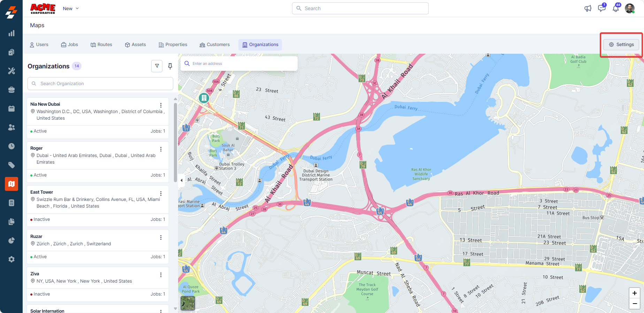The height and width of the screenshot is (313, 644).
Task: Click the Search Organization field
Action: point(100,84)
